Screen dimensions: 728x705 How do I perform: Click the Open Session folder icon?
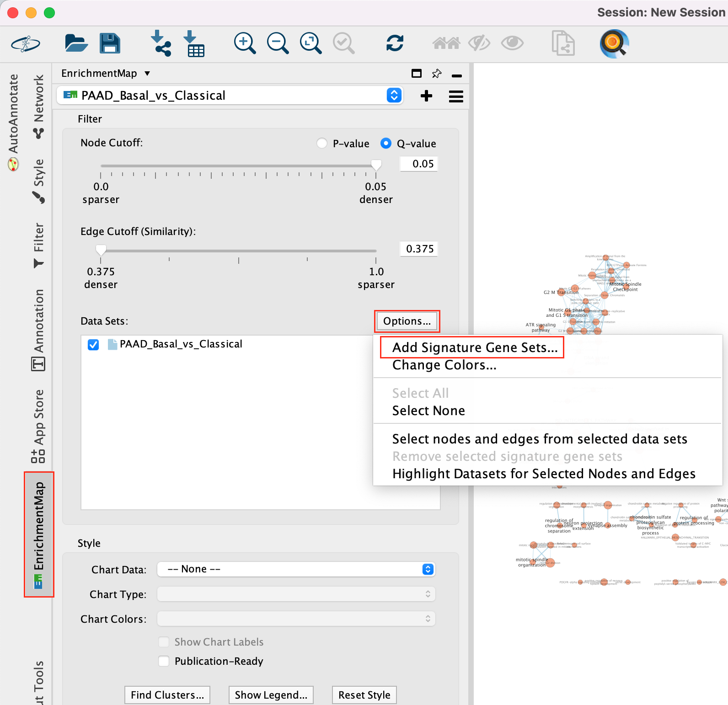76,43
